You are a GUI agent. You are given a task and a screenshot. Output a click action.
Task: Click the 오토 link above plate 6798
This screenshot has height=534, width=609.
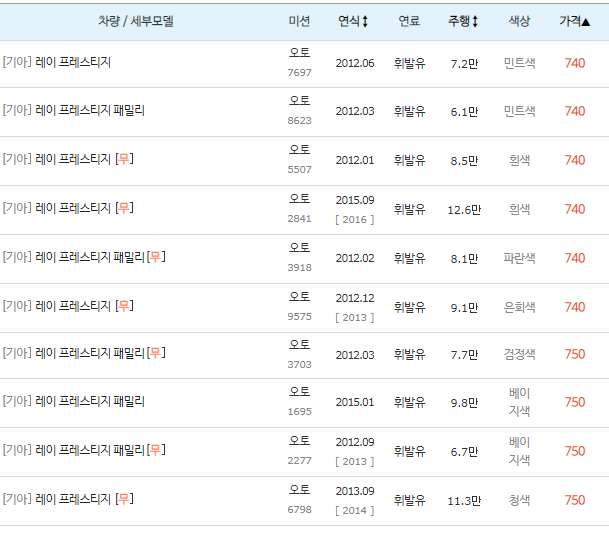299,489
